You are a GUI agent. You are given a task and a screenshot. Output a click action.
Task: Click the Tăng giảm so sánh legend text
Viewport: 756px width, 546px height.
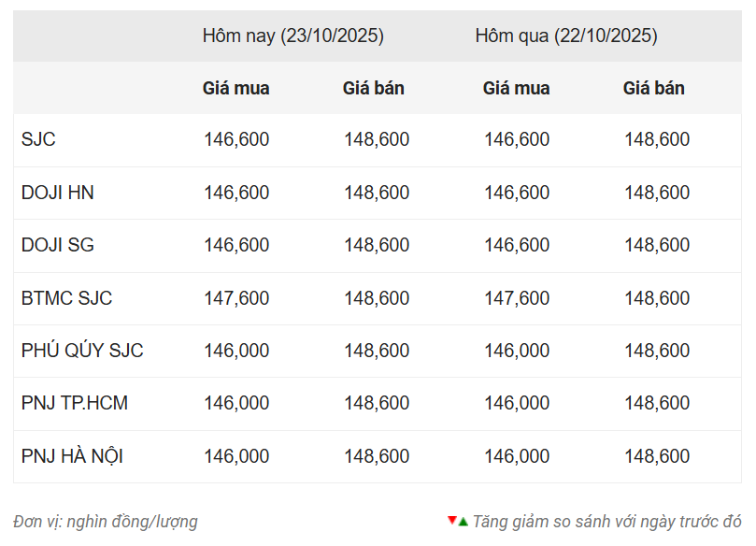[x=606, y=522]
